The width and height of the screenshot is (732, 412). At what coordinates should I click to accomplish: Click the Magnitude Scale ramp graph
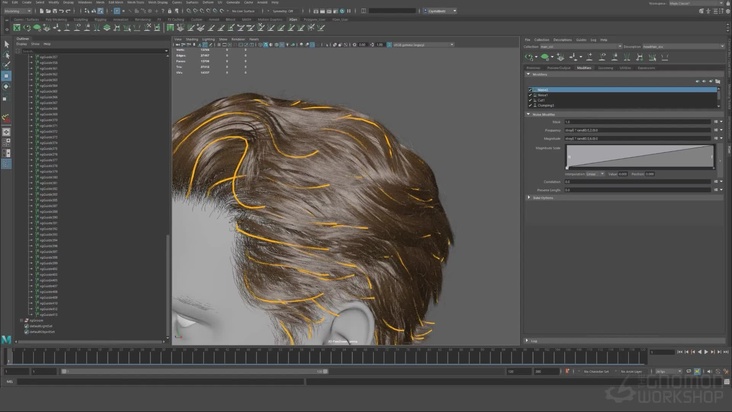pyautogui.click(x=640, y=156)
